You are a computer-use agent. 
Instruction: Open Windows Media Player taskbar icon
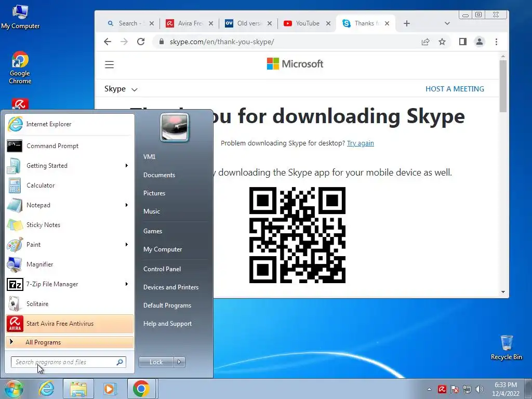click(110, 389)
